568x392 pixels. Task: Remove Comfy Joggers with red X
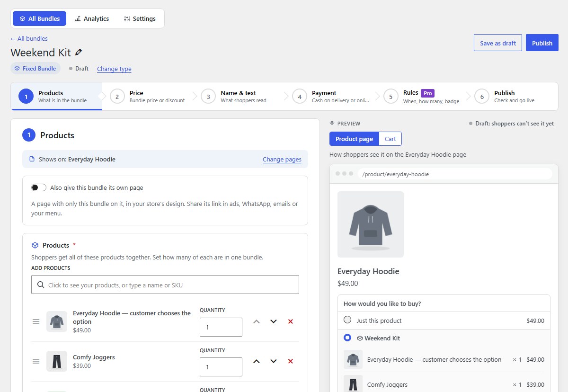click(291, 361)
